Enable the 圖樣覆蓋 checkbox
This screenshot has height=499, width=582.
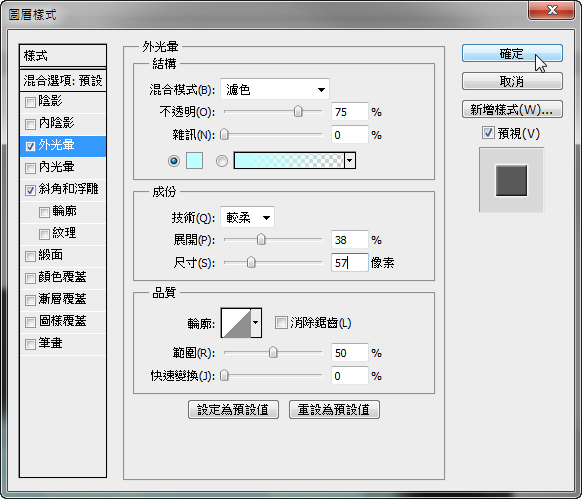(x=30, y=322)
